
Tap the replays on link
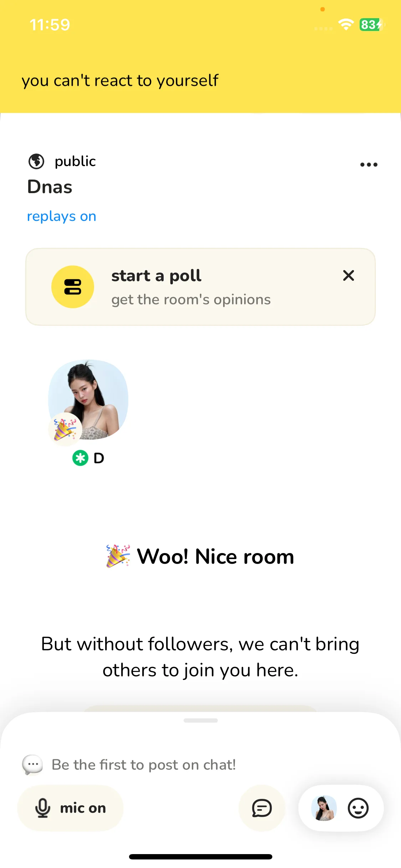62,216
